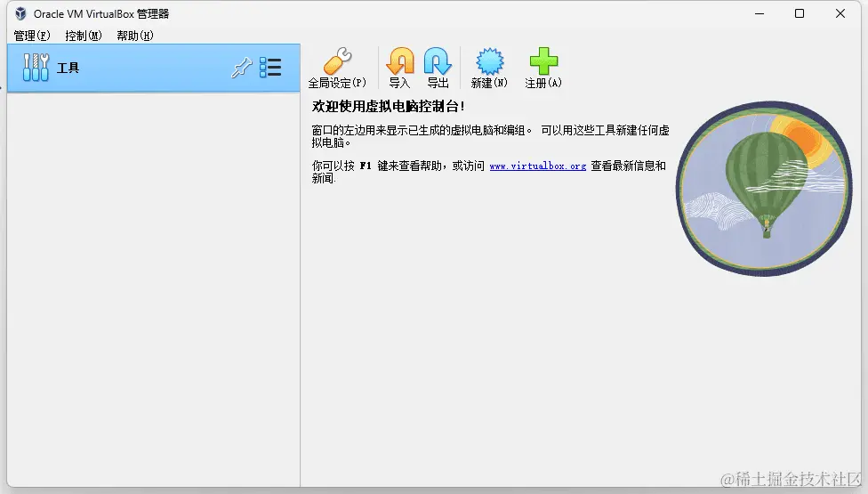This screenshot has width=868, height=494.
Task: Open the 管理(F) menu
Action: tap(32, 36)
